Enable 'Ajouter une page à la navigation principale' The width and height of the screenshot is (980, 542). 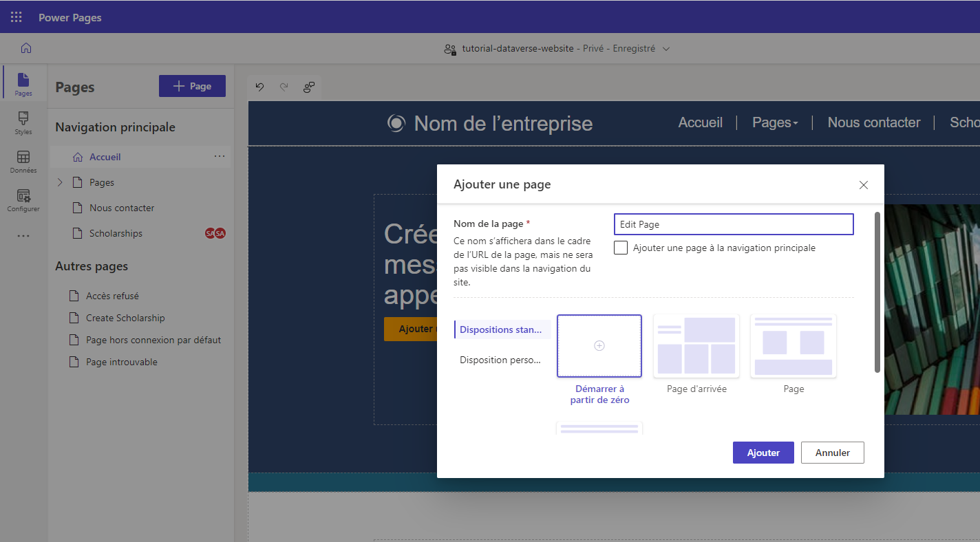[620, 248]
